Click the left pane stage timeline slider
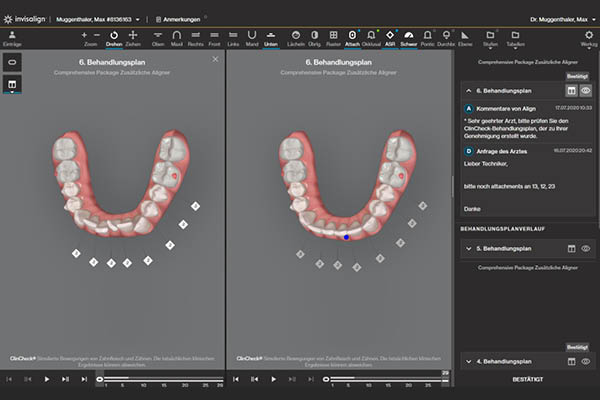The image size is (600, 400). click(x=160, y=379)
